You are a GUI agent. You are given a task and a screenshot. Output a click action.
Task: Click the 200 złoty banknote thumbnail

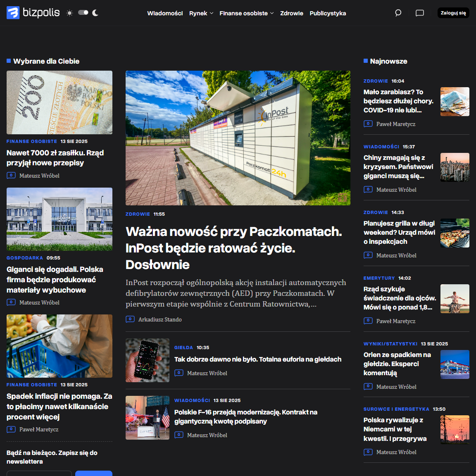59,102
